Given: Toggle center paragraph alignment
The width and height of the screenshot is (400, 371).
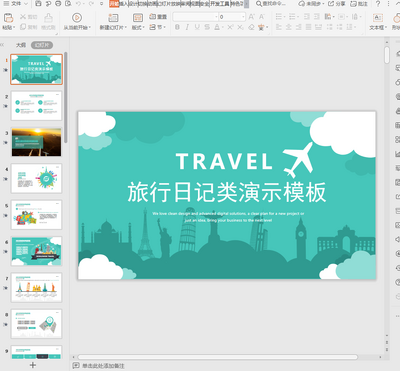Looking at the screenshot, I should (289, 27).
